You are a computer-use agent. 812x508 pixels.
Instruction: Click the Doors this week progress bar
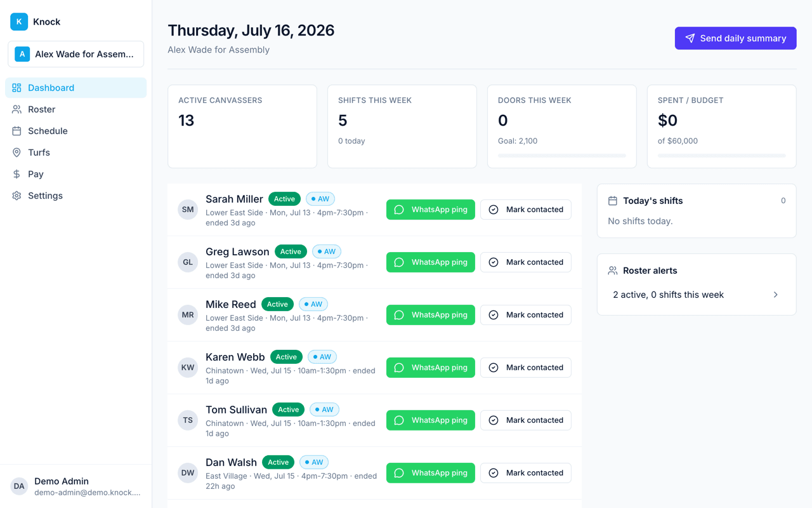(x=562, y=156)
